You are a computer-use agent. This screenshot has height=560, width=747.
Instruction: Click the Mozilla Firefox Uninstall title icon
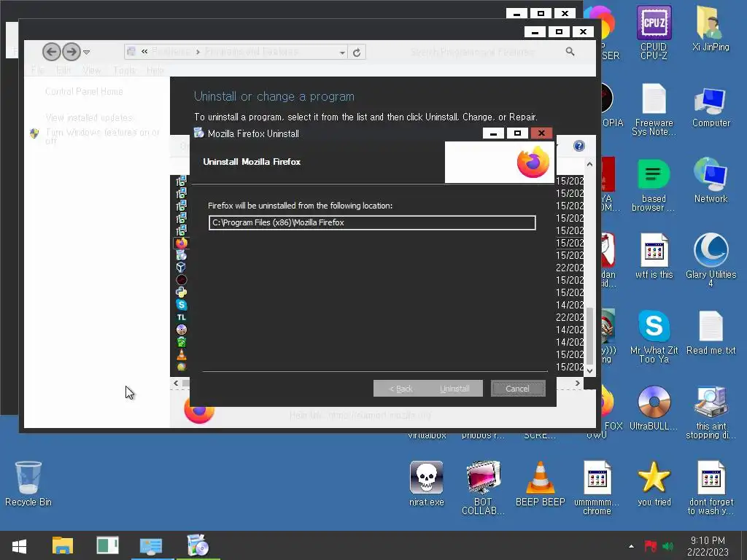pyautogui.click(x=199, y=133)
